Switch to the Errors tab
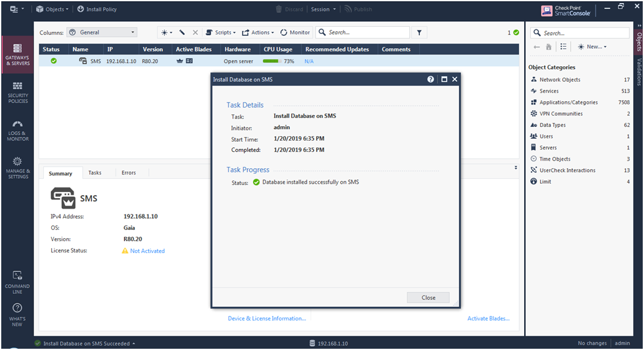The height and width of the screenshot is (350, 644). (129, 173)
